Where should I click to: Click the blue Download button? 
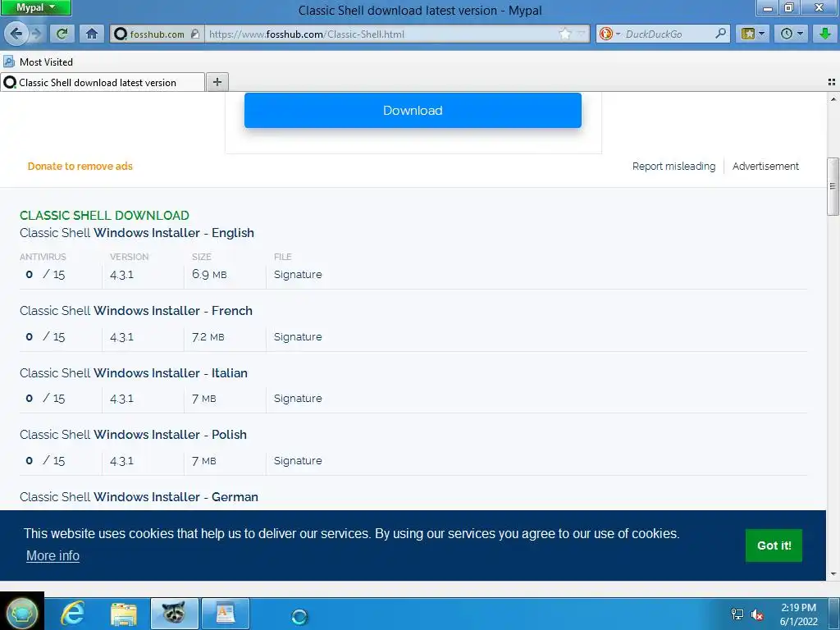[413, 111]
